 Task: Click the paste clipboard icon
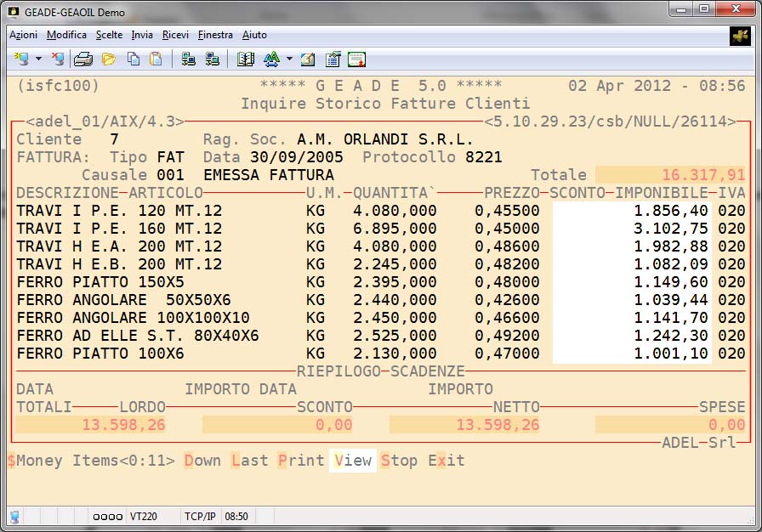coord(156,59)
